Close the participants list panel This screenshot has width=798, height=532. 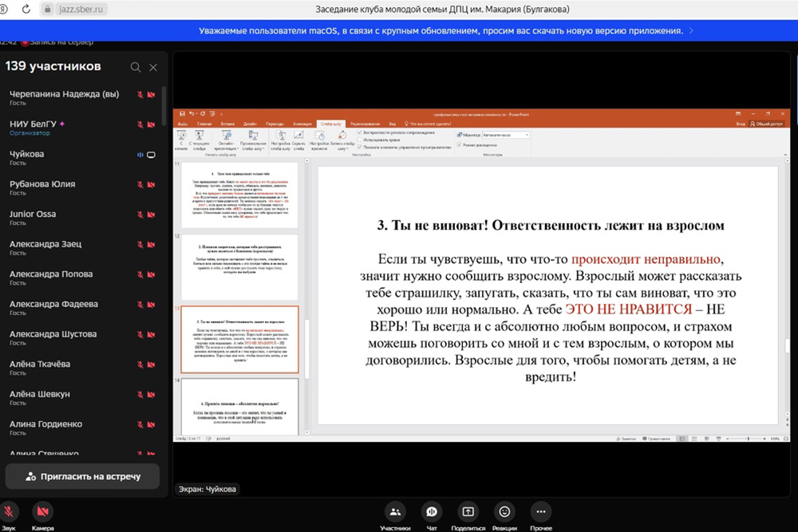[153, 67]
